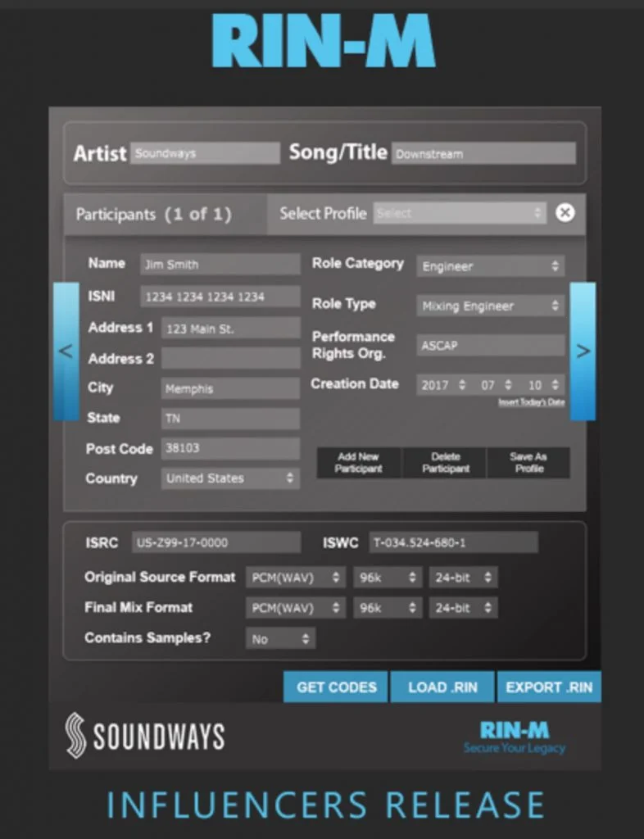Image resolution: width=644 pixels, height=839 pixels.
Task: Click Delete Participant button
Action: [x=446, y=463]
